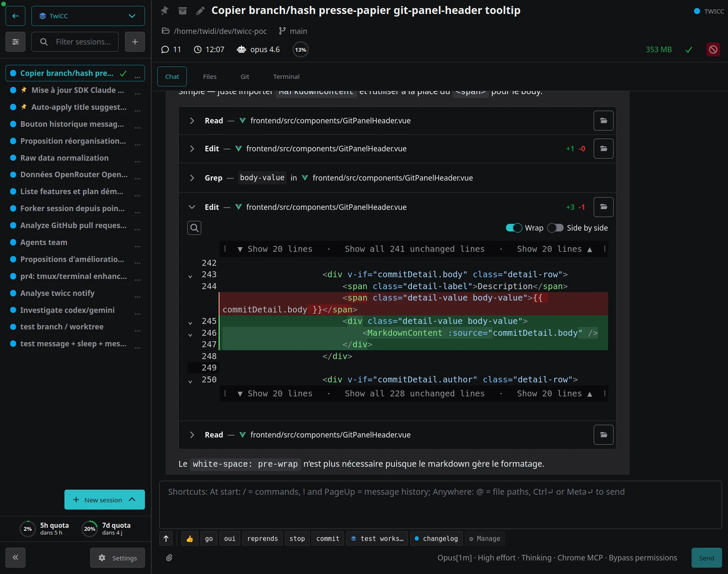The height and width of the screenshot is (574, 728).
Task: Switch to the Git tab
Action: 245,77
